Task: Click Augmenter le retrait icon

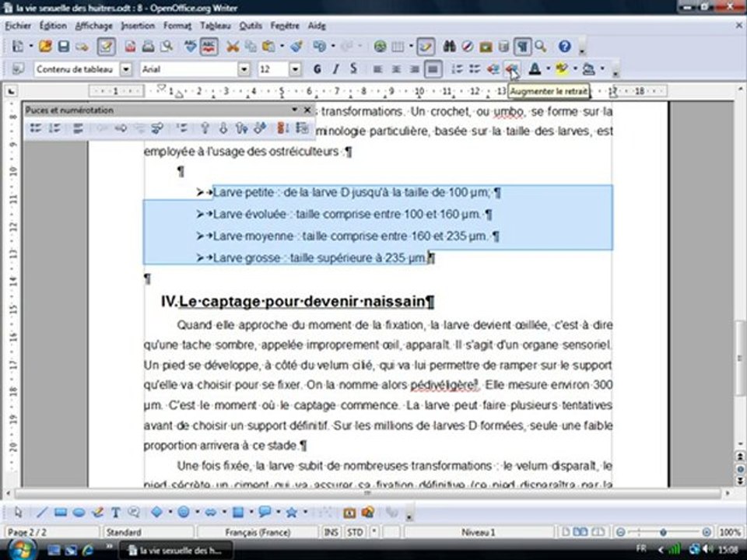Action: click(512, 69)
